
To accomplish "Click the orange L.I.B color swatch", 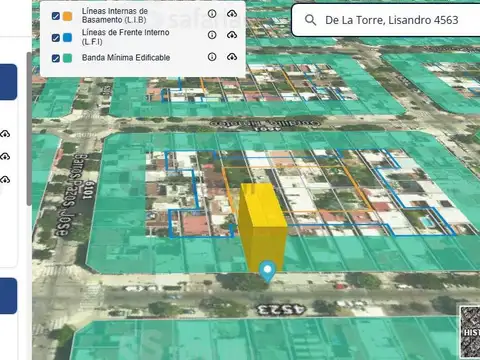I will (68, 16).
